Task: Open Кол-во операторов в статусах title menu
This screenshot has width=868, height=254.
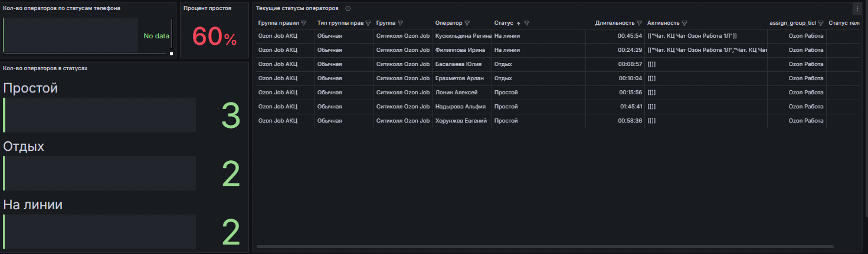Action: click(x=45, y=68)
